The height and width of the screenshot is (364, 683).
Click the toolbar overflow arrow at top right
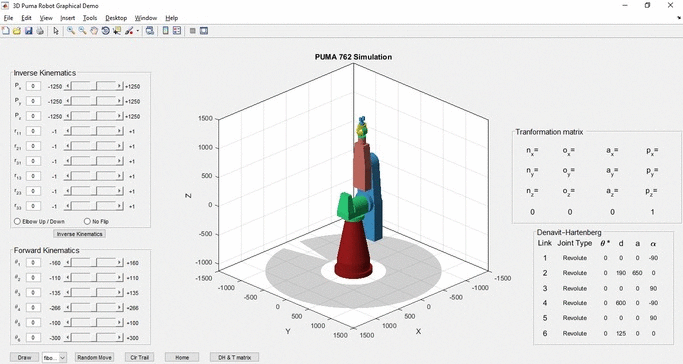[x=679, y=18]
